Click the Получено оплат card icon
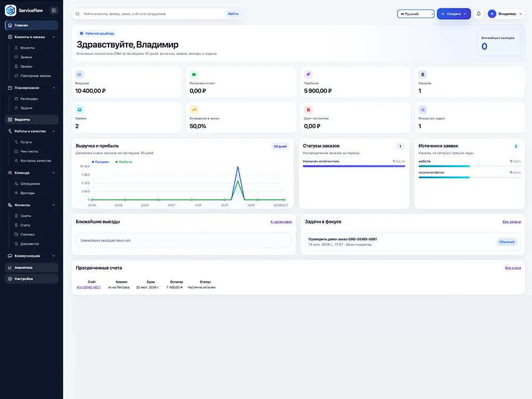Image resolution: width=532 pixels, height=399 pixels. (x=194, y=74)
